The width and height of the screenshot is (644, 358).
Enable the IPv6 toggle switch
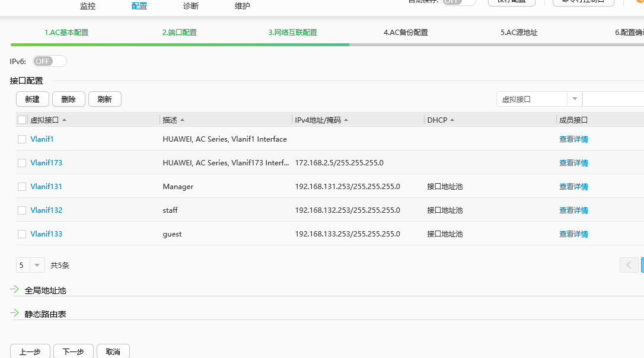49,61
